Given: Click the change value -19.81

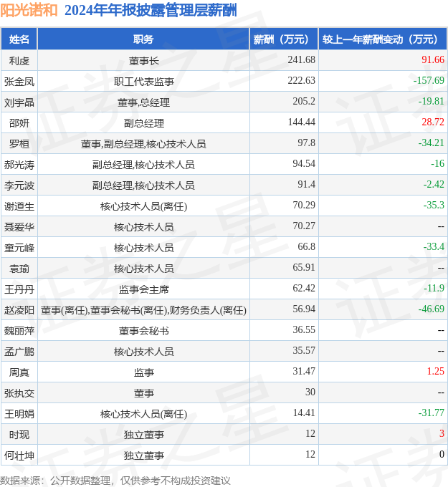Looking at the screenshot, I should [432, 101].
